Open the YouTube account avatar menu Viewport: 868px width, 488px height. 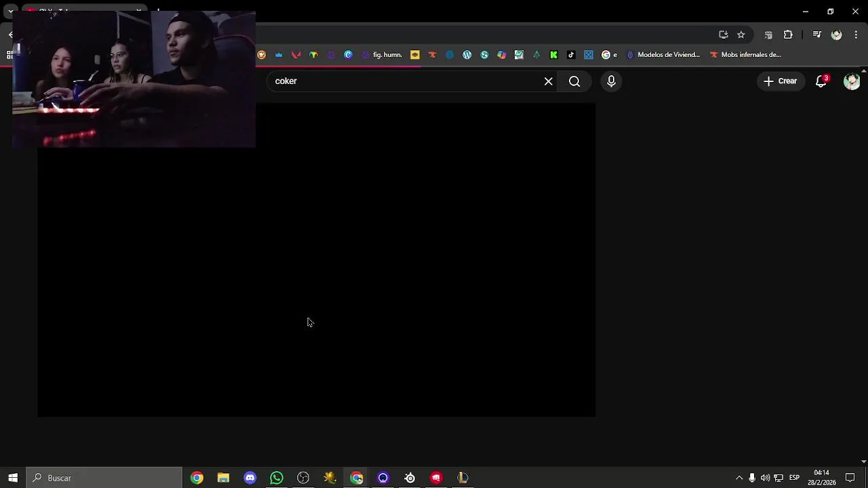tap(851, 81)
